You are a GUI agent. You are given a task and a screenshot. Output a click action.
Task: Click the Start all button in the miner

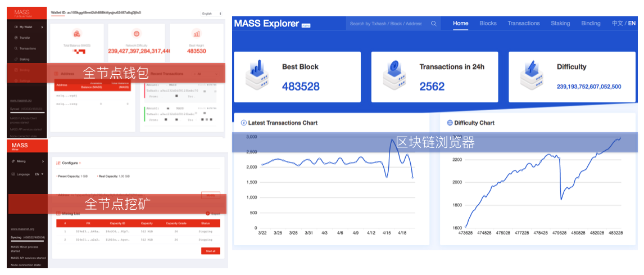tap(211, 251)
